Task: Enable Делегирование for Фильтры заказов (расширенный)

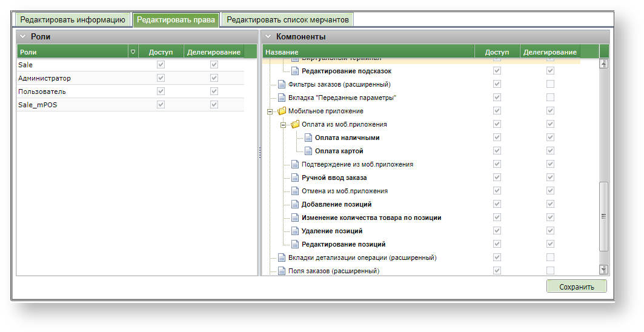Action: [x=550, y=84]
